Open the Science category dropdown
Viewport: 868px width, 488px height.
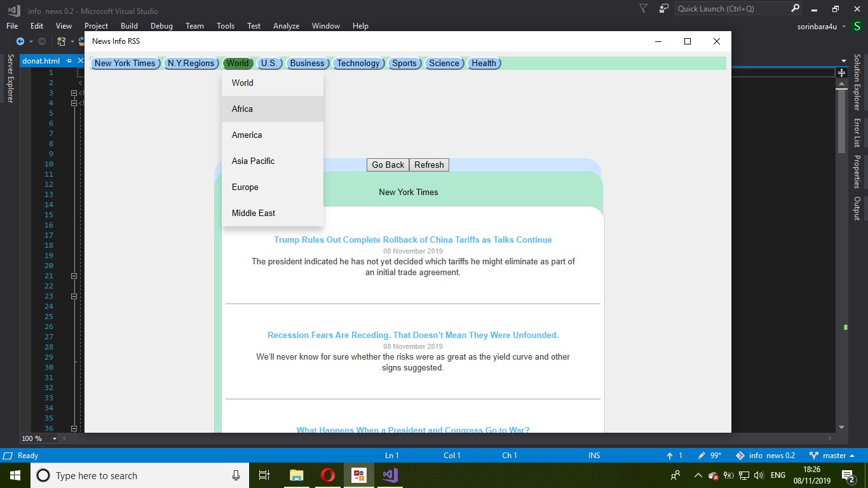coord(444,63)
